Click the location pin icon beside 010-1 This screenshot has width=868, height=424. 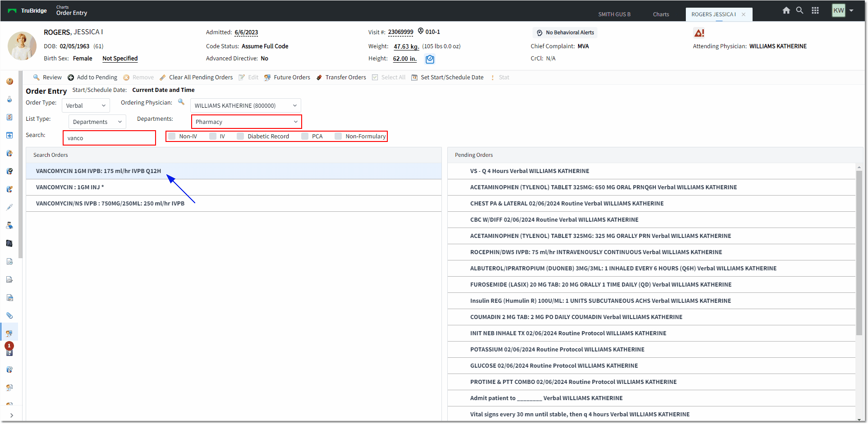click(x=421, y=31)
